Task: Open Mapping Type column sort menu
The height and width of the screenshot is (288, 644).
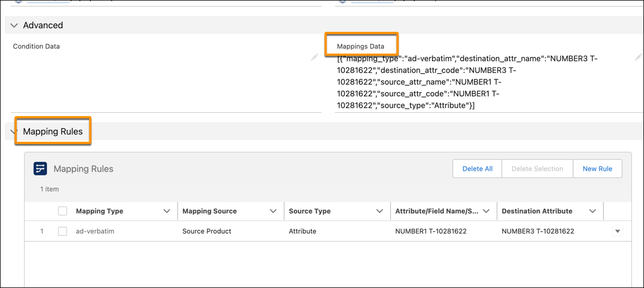Action: pos(167,211)
